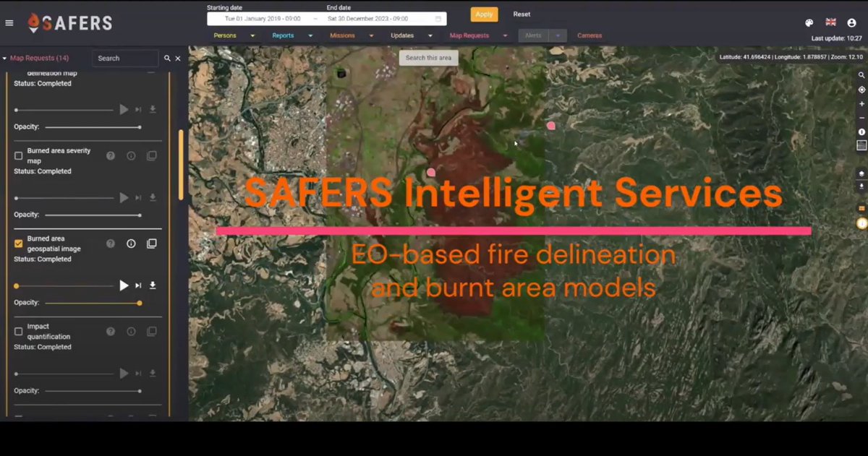
Task: Open the hamburger main menu
Action: click(9, 22)
